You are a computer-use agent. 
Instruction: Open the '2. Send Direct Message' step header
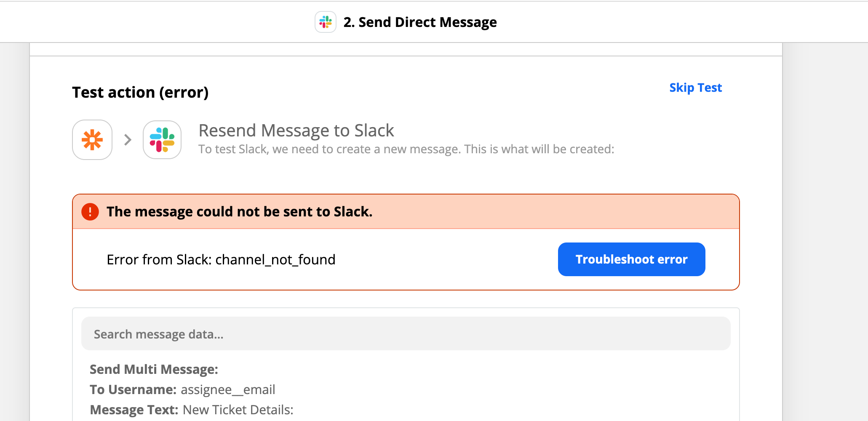coord(420,22)
